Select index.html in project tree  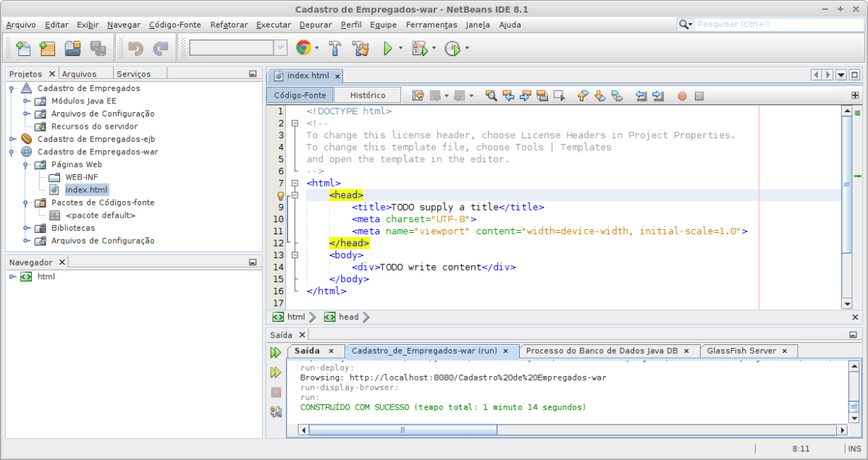pyautogui.click(x=86, y=189)
